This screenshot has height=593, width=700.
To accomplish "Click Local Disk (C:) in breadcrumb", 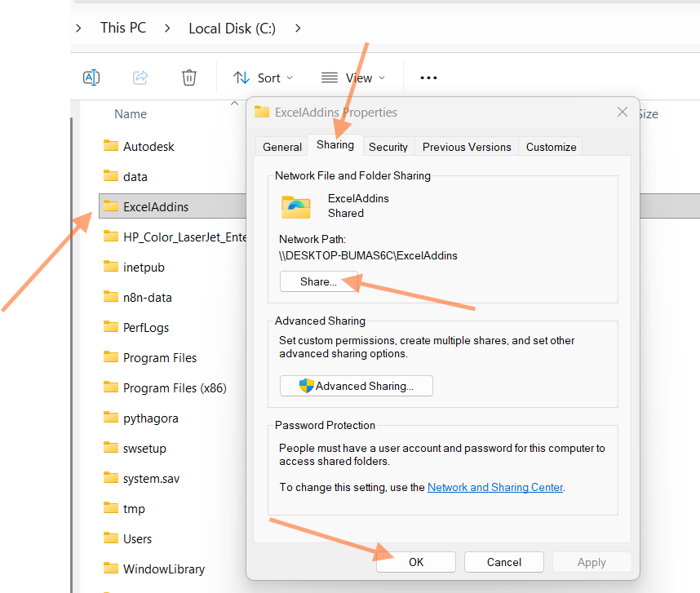I will tap(233, 29).
